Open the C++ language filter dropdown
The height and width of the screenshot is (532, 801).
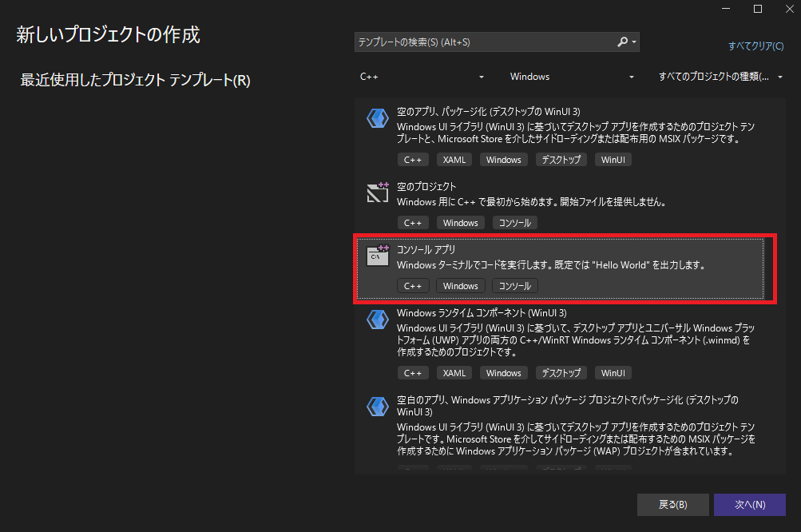(422, 77)
